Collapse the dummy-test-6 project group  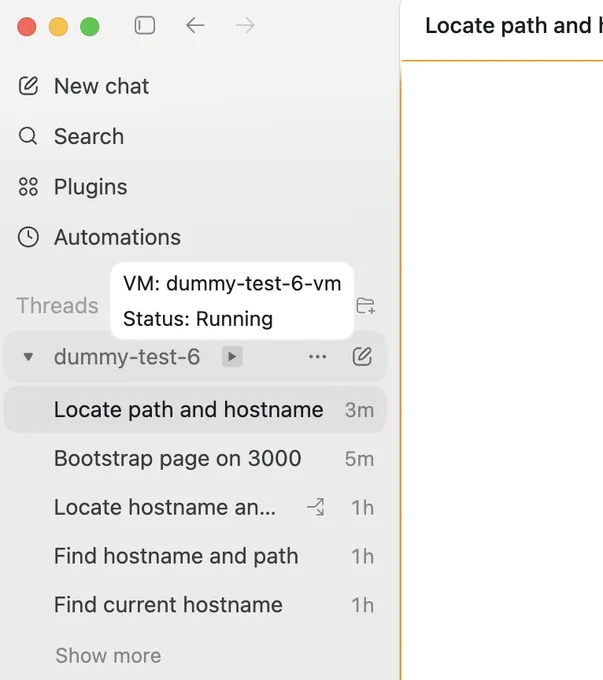pyautogui.click(x=28, y=357)
